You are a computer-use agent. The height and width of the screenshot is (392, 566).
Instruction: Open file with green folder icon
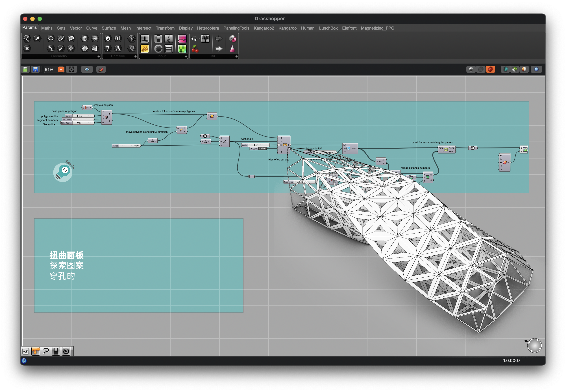[25, 69]
